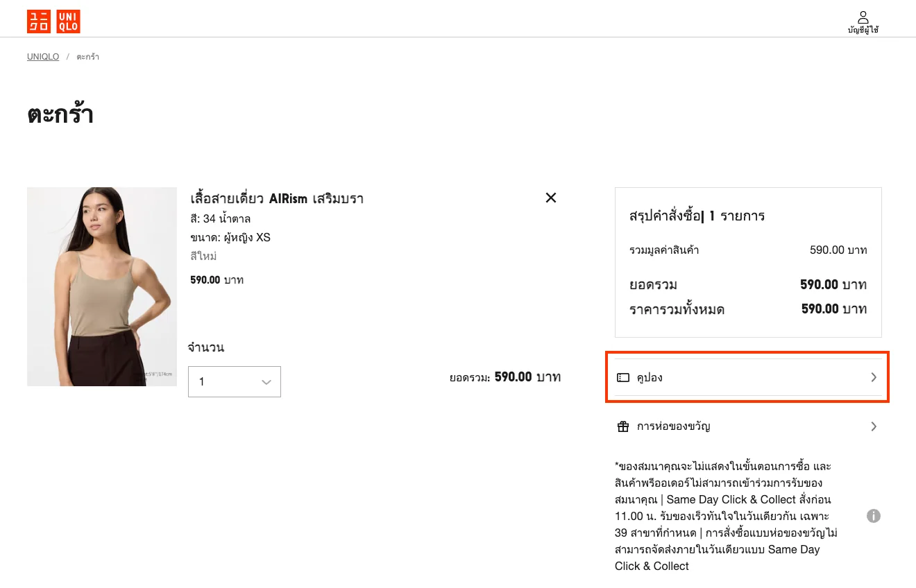Click the Same Day Click & Collect notice text

[x=726, y=516]
